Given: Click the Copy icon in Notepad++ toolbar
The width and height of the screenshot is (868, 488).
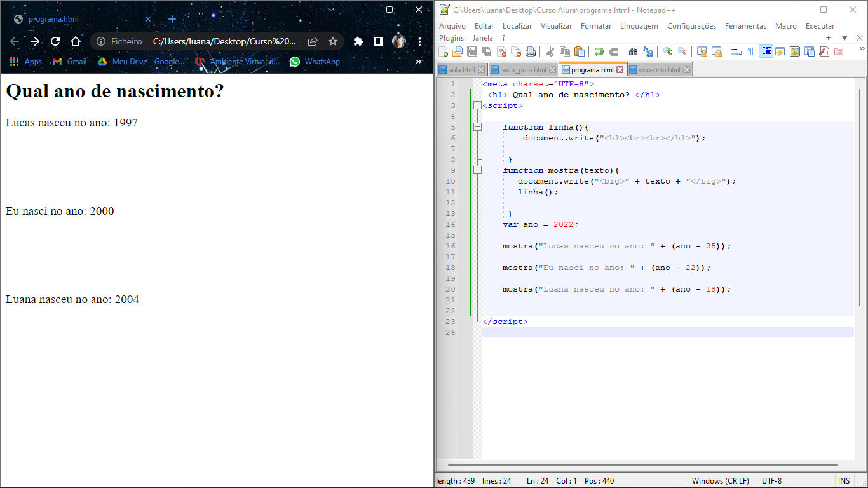Looking at the screenshot, I should click(x=565, y=51).
